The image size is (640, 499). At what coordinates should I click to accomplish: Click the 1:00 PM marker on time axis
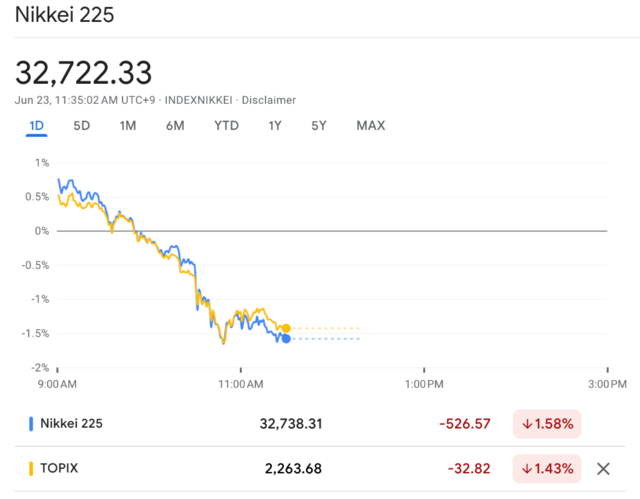click(424, 384)
